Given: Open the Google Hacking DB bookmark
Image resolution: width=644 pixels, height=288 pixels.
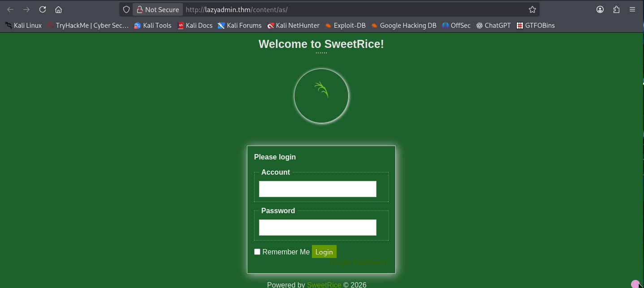Looking at the screenshot, I should [403, 26].
